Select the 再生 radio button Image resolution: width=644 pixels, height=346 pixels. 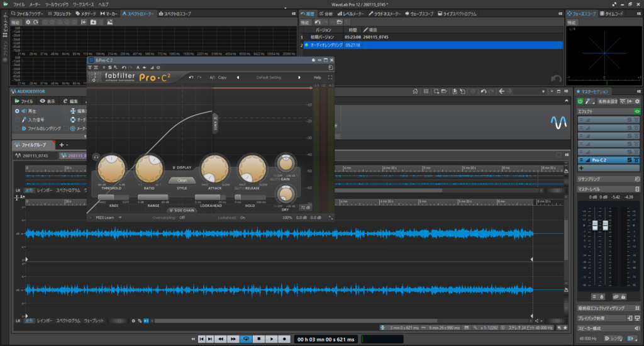(17, 111)
